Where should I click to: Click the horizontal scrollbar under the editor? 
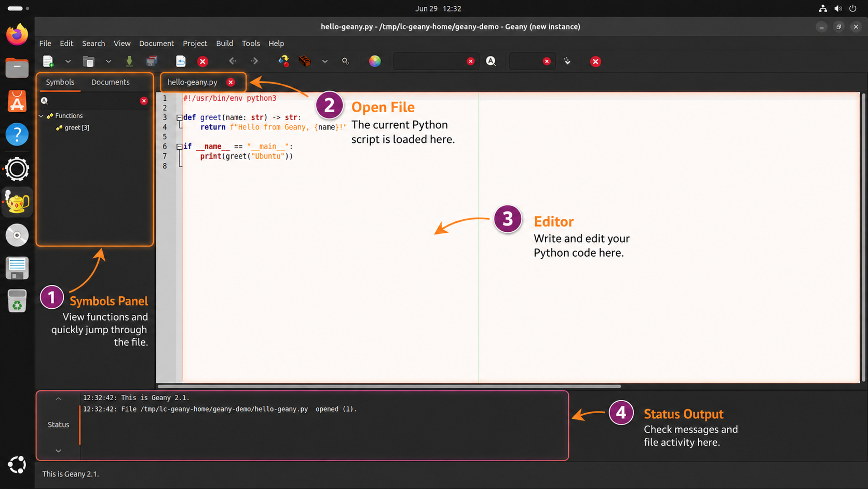pos(389,386)
